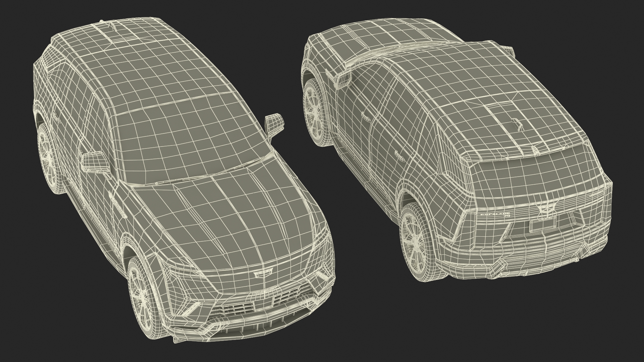Screen dimensions: 644x362
Task: Select the right car's rear window
Action: coord(537,174)
